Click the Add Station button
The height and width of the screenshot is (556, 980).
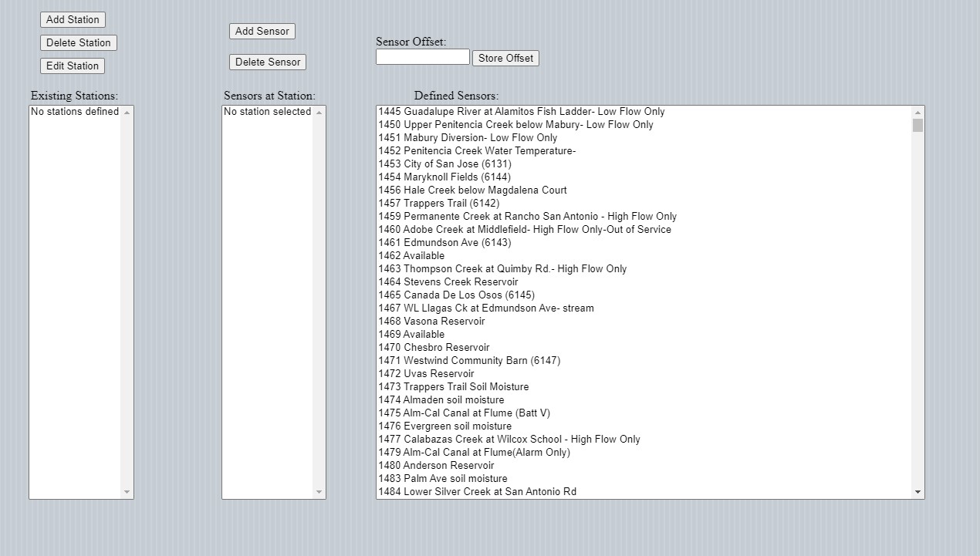(x=73, y=19)
